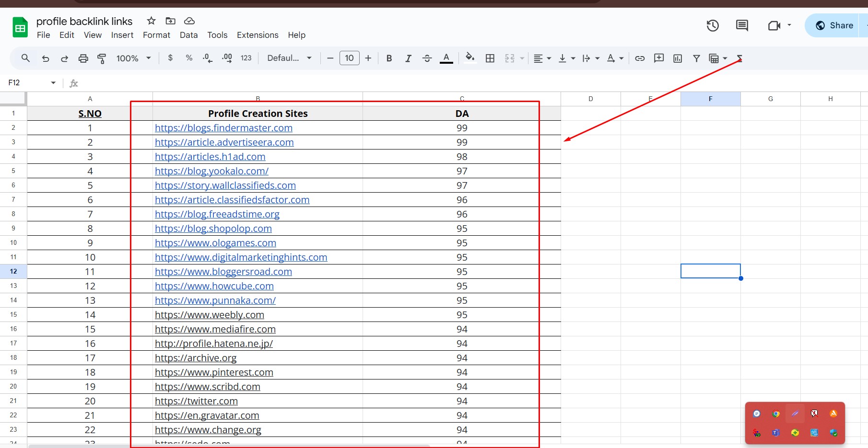Open version history clock icon
The height and width of the screenshot is (448, 868).
(713, 25)
